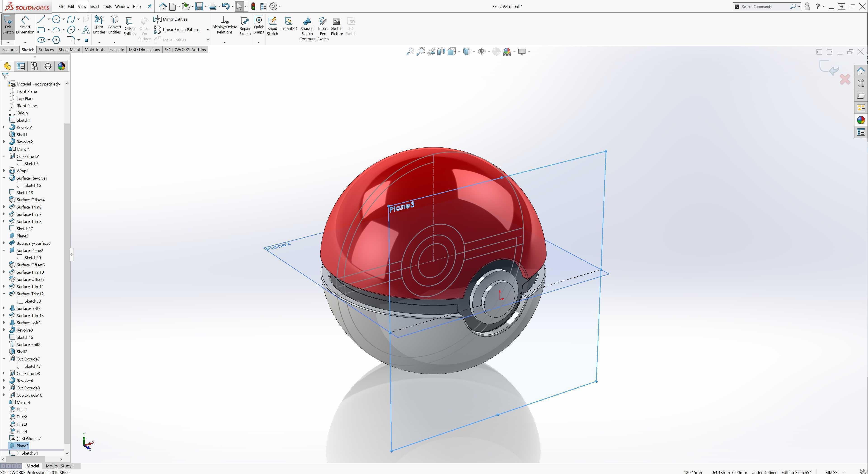
Task: Switch to the Features tab
Action: tap(9, 50)
